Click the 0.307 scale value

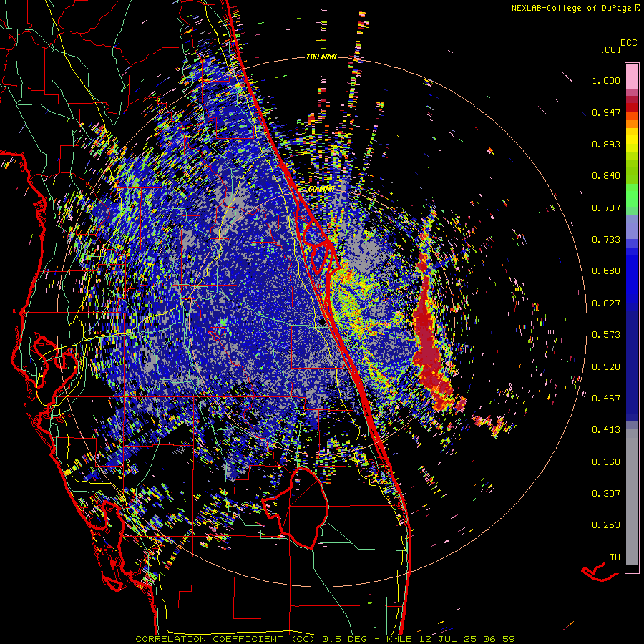(x=606, y=494)
